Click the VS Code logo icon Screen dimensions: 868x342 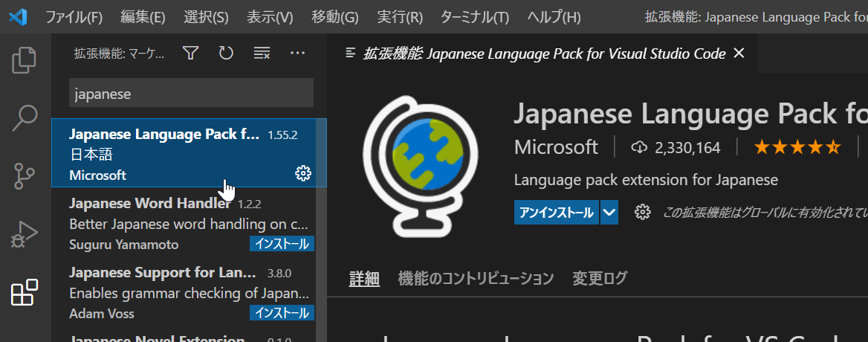(x=18, y=17)
